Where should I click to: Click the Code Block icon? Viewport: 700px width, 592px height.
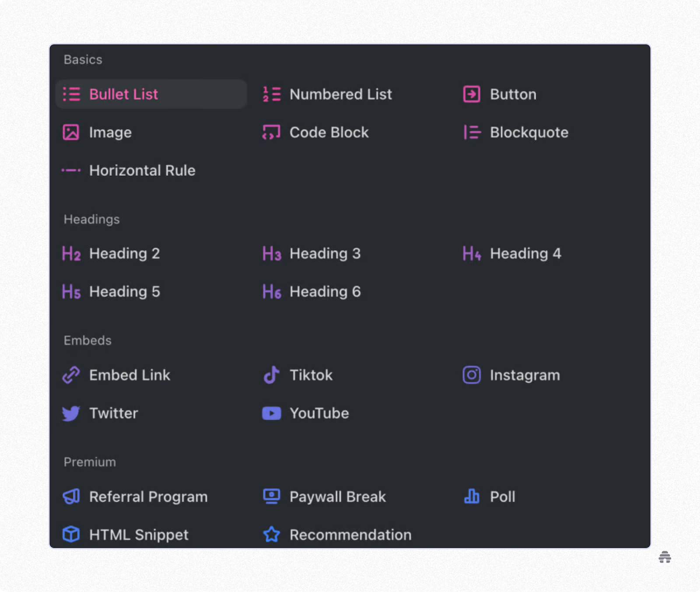[271, 132]
